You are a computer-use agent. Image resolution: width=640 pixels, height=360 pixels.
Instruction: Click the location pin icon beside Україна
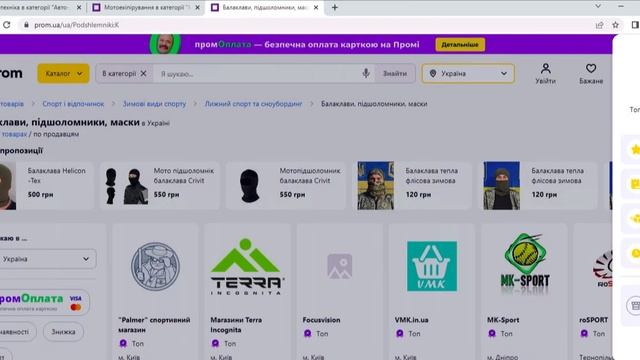[433, 73]
